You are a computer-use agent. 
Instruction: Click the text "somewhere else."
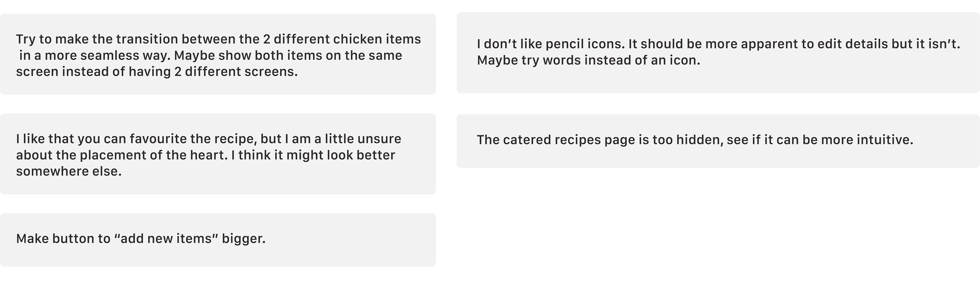(x=69, y=171)
